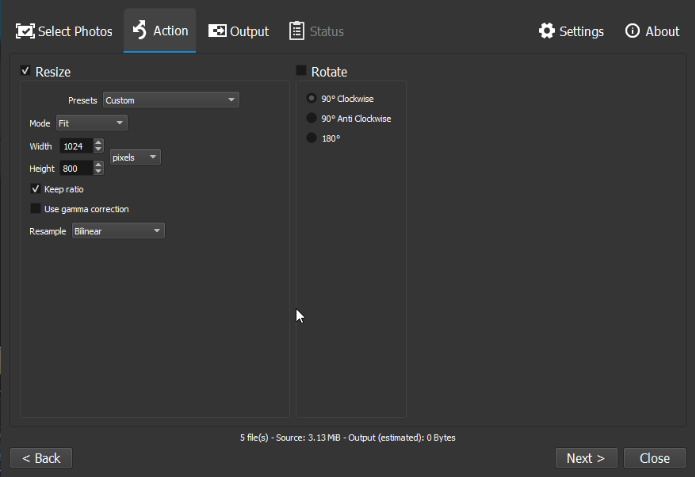
Task: Choose 90° Anti Clockwise rotation
Action: tap(312, 118)
